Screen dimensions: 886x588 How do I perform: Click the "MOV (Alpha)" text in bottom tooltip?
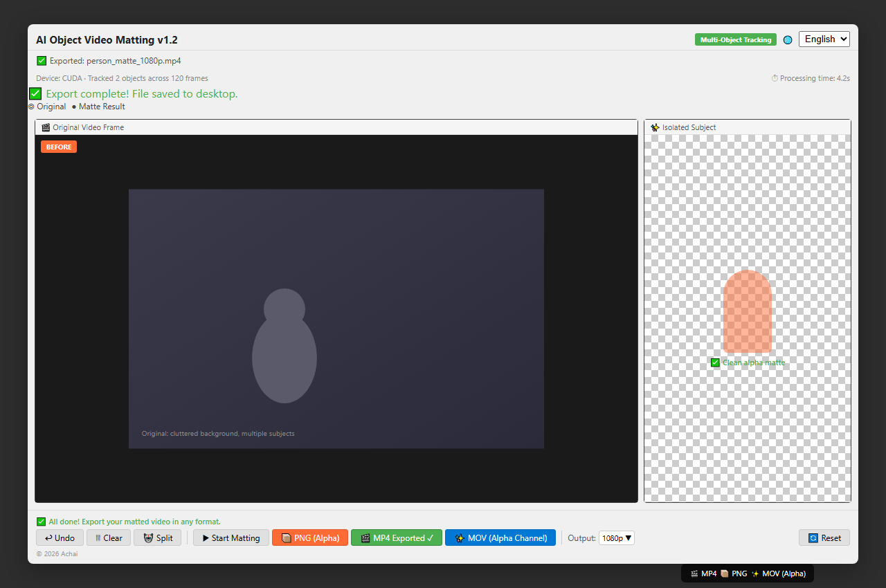click(784, 573)
